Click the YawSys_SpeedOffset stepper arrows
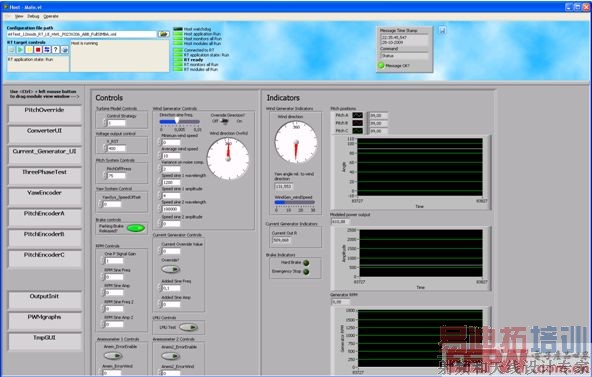 coord(100,204)
